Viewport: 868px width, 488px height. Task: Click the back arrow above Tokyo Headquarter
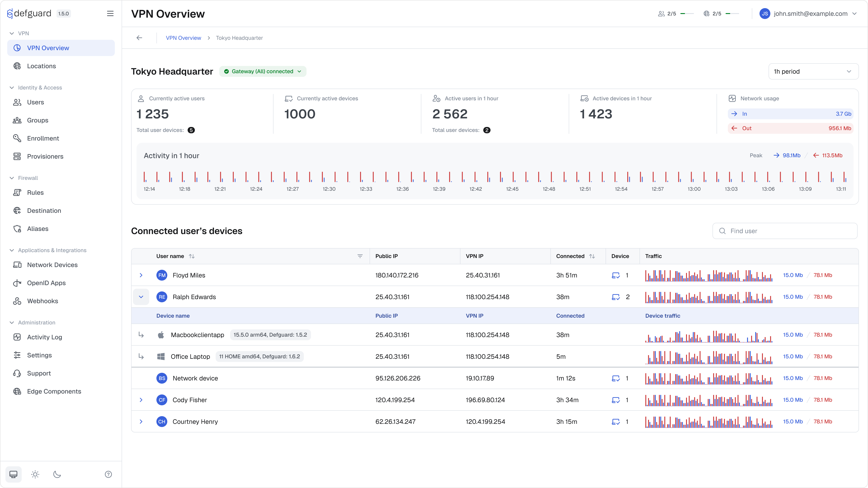pyautogui.click(x=139, y=37)
